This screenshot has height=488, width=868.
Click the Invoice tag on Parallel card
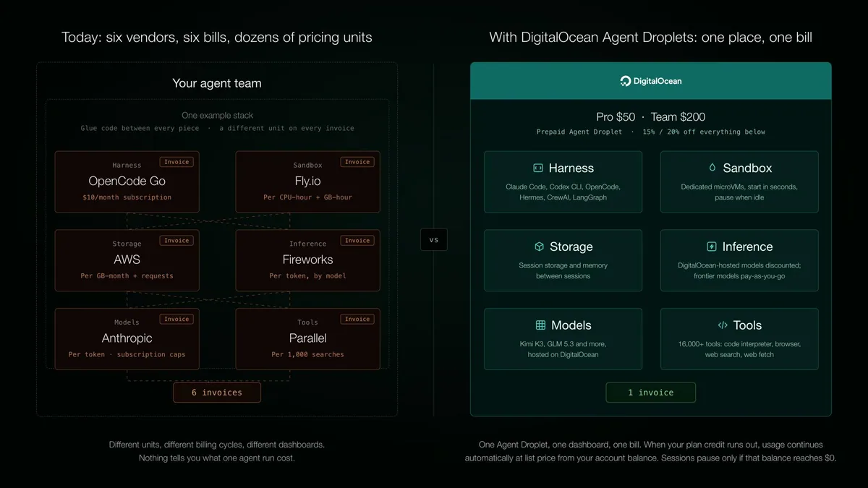[357, 319]
